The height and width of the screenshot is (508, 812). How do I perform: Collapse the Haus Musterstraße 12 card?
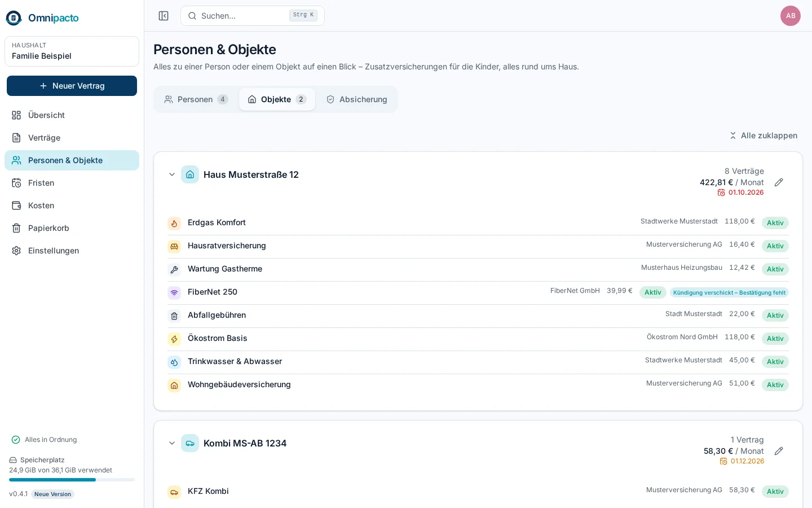pos(172,174)
